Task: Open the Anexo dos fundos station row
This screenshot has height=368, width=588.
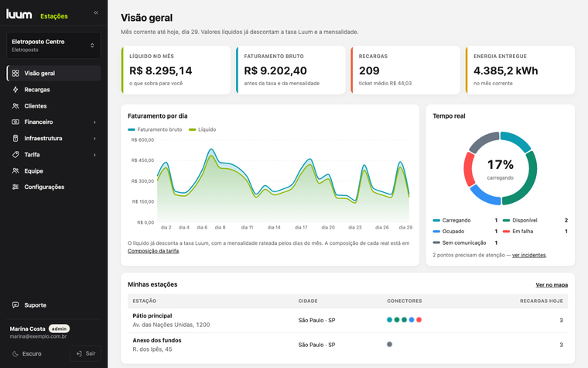Action: point(347,345)
